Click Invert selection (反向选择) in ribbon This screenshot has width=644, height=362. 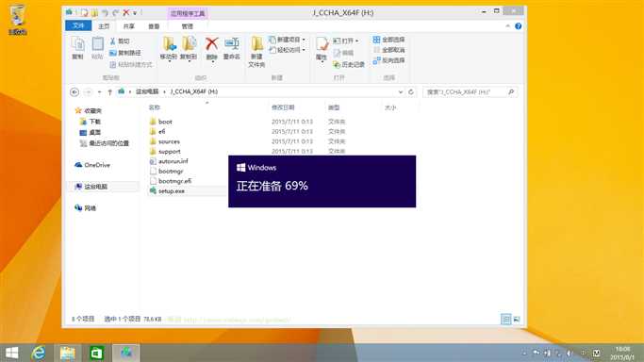coord(389,60)
